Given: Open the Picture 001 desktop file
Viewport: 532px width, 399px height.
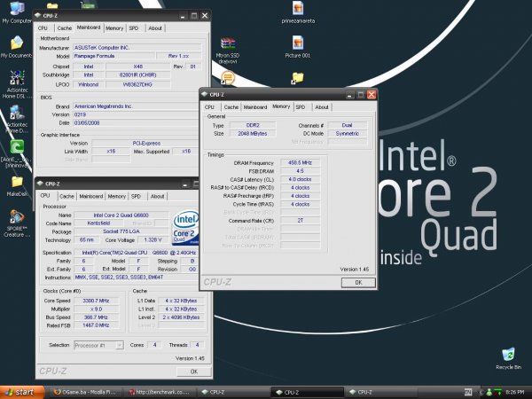Looking at the screenshot, I should 299,43.
